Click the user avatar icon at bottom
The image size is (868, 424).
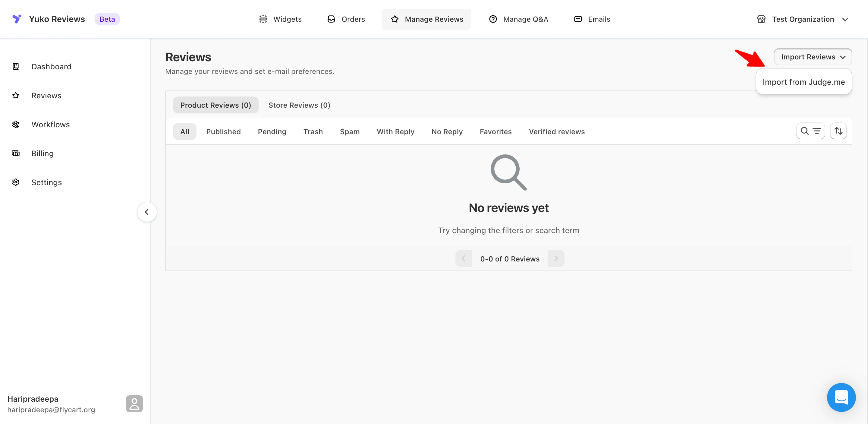coord(134,403)
